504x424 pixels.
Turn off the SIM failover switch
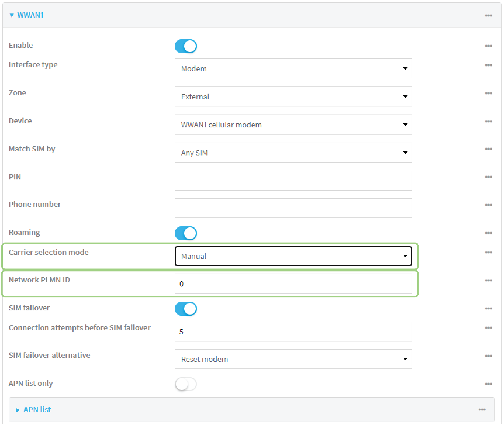pyautogui.click(x=186, y=309)
